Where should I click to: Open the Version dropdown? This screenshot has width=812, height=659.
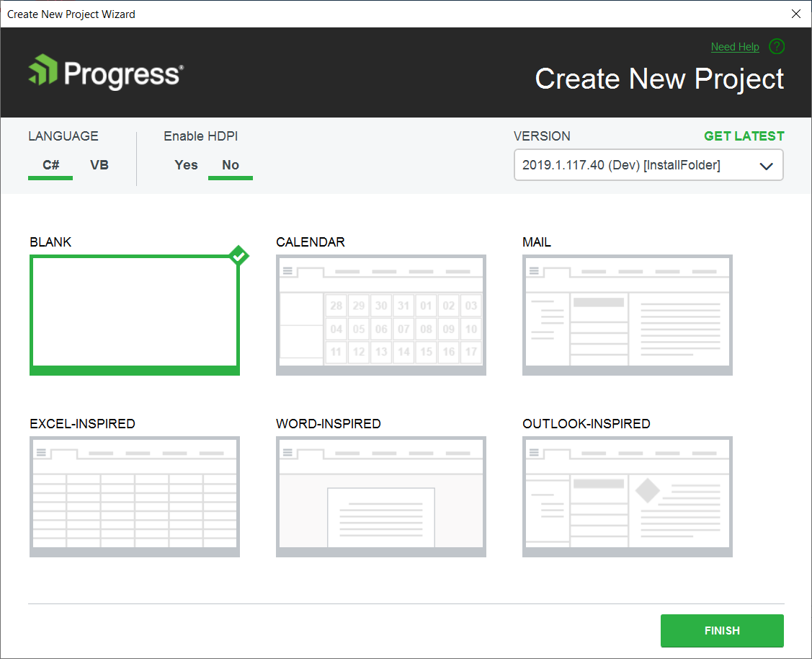(x=648, y=164)
